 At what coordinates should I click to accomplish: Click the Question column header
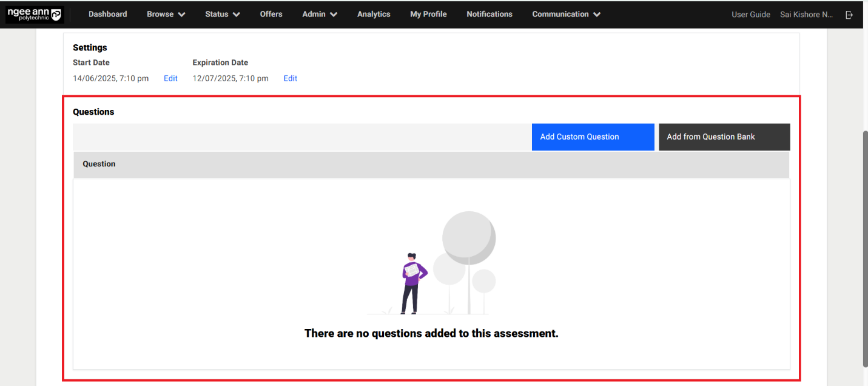pyautogui.click(x=99, y=164)
